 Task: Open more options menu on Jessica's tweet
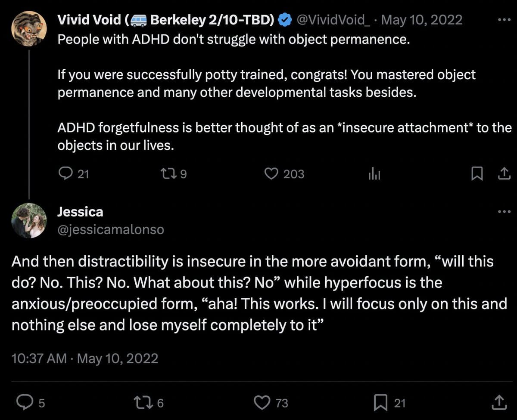[x=503, y=212]
